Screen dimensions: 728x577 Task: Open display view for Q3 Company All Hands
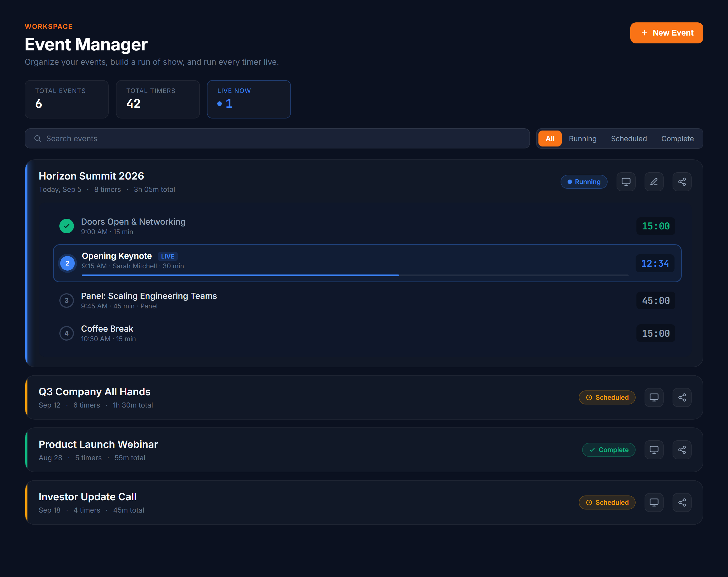coord(654,397)
